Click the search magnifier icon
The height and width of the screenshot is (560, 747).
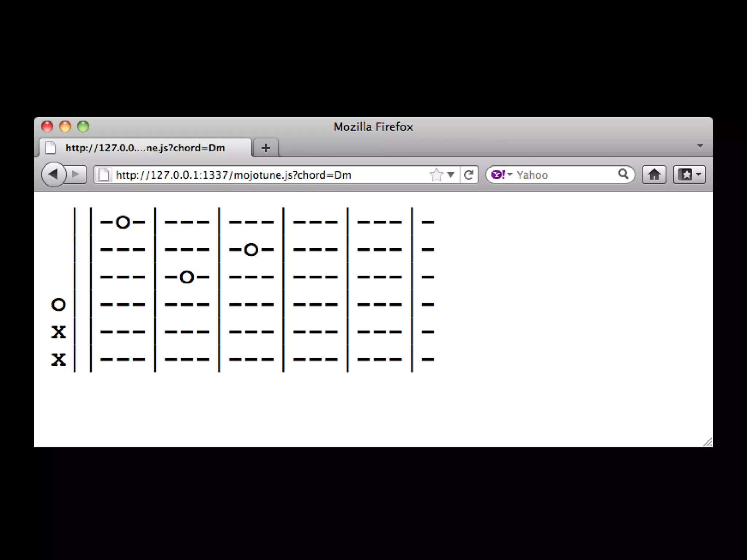click(623, 174)
